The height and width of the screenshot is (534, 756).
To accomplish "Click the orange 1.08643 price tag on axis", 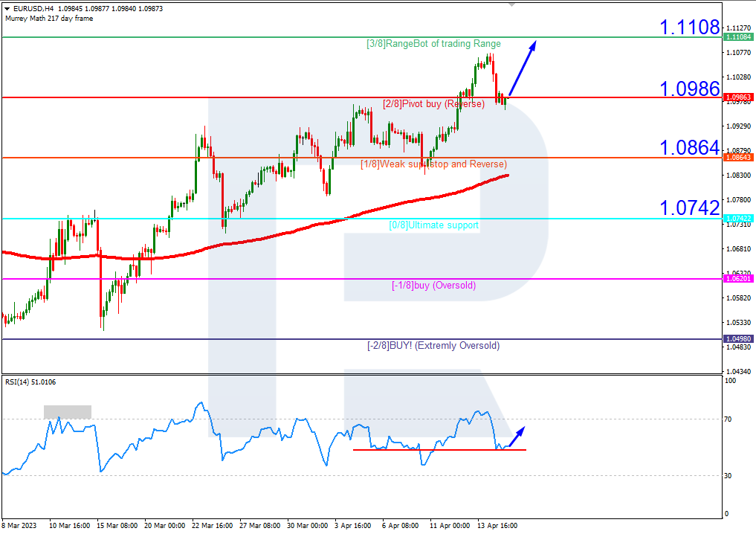I will tap(738, 158).
